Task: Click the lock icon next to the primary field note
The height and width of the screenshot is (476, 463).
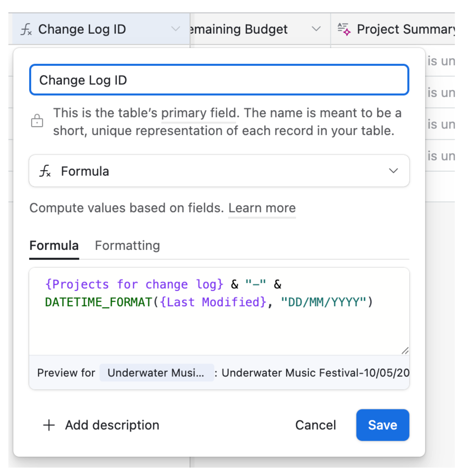Action: 37,121
